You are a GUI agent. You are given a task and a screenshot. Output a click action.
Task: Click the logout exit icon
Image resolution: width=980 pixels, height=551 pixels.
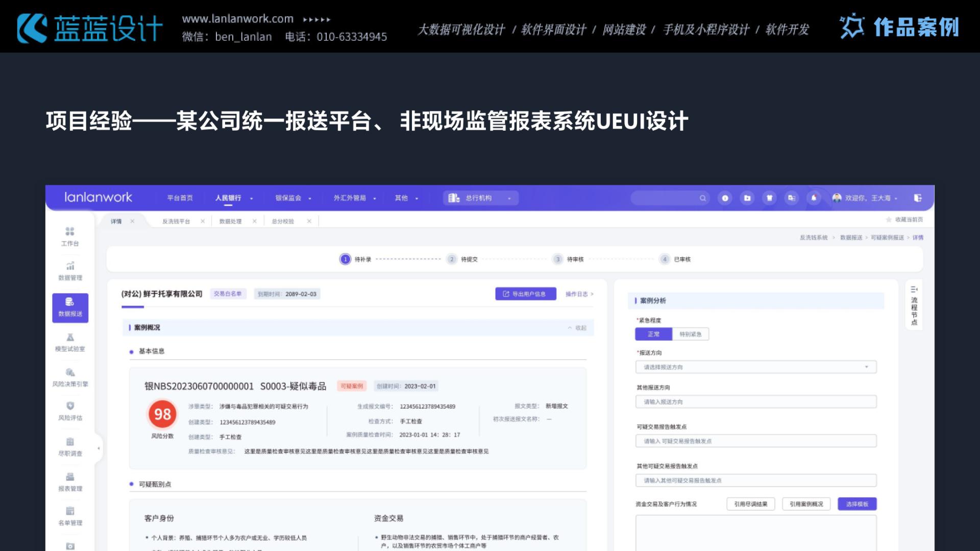click(918, 198)
